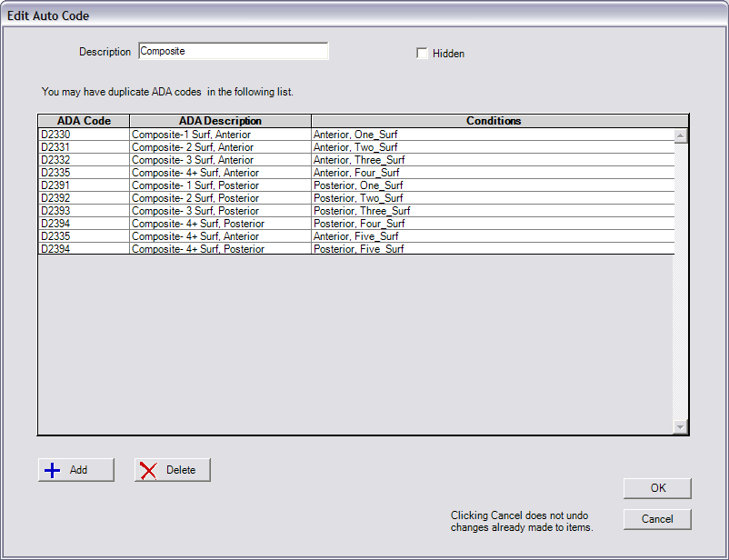Click the red X icon on Delete
Screen dimensions: 729x560
pyautogui.click(x=148, y=470)
